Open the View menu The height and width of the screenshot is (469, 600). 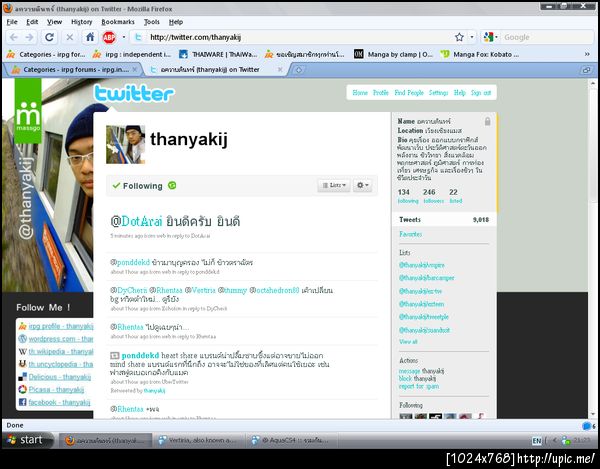(x=54, y=22)
